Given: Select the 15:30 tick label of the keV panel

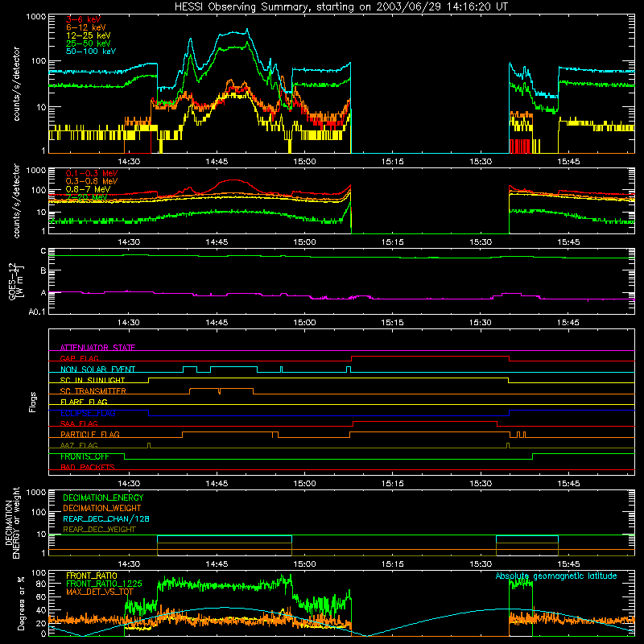Looking at the screenshot, I should [480, 162].
